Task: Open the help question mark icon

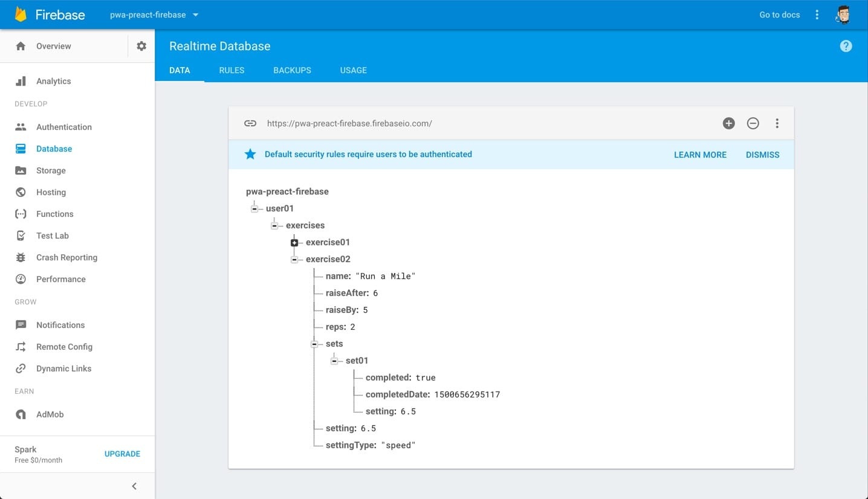Action: (846, 46)
